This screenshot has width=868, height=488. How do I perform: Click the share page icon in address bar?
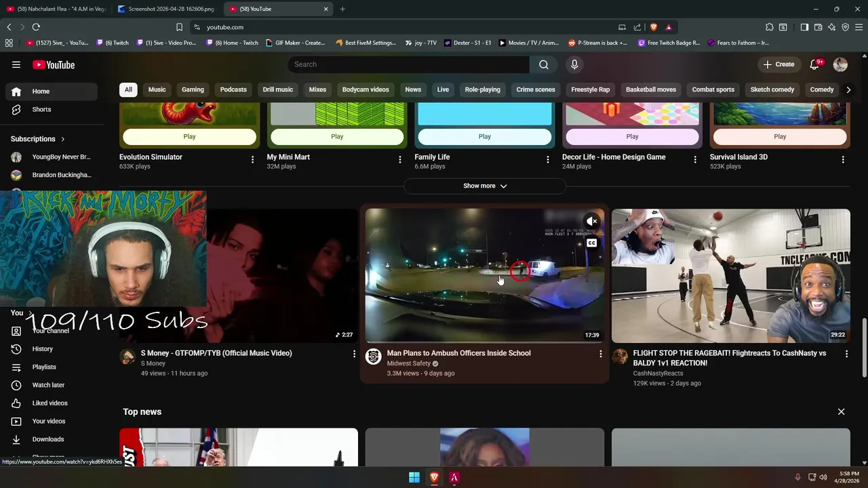[637, 27]
